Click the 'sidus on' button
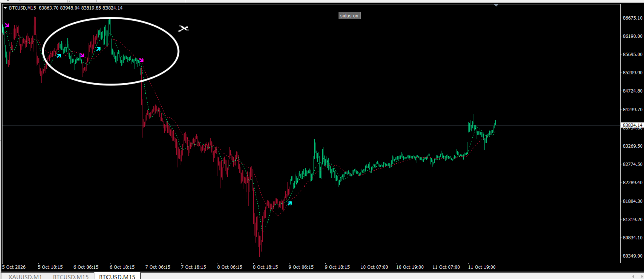This screenshot has height=279, width=644. click(350, 16)
